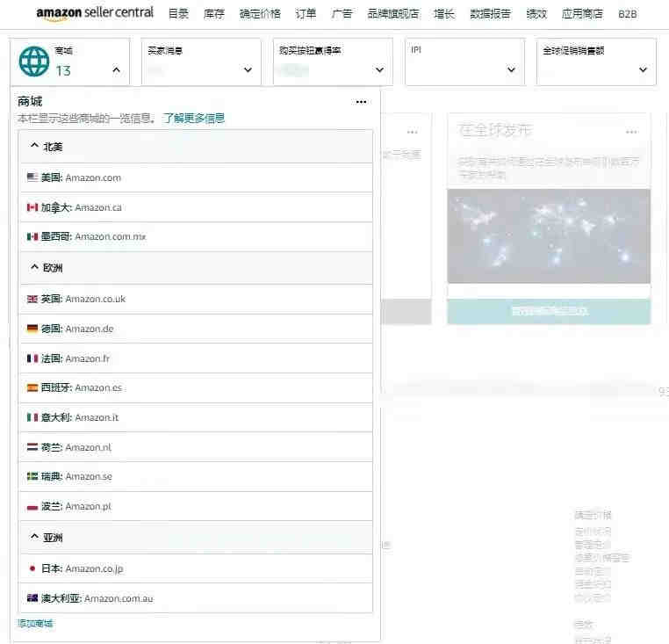
Task: Select 荷兰: Amazon.nl marketplace
Action: [x=196, y=447]
